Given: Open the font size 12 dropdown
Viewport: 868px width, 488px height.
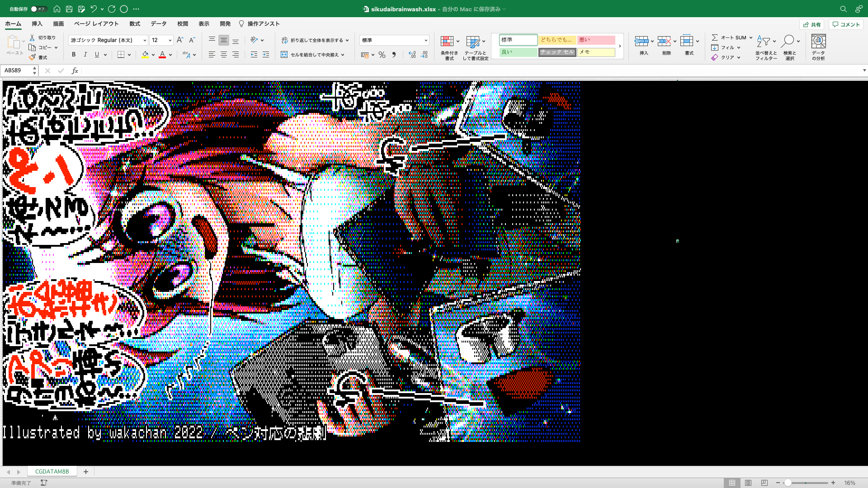Looking at the screenshot, I should pos(170,40).
